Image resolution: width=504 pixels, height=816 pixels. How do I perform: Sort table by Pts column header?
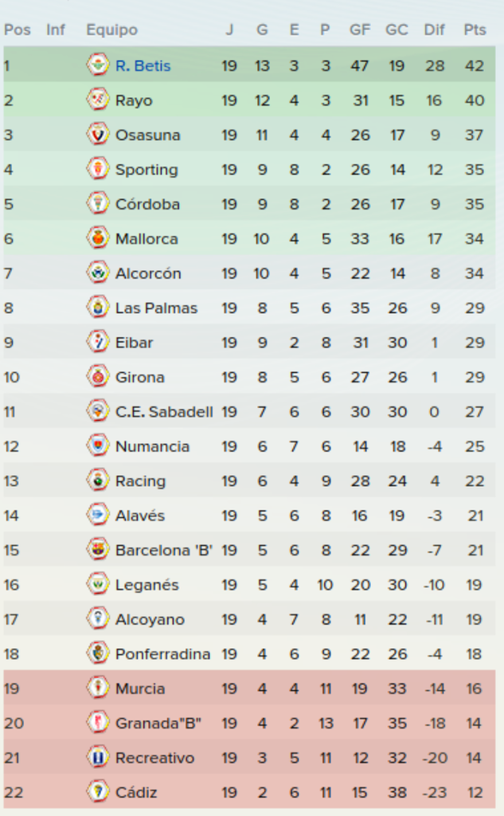coord(475,29)
